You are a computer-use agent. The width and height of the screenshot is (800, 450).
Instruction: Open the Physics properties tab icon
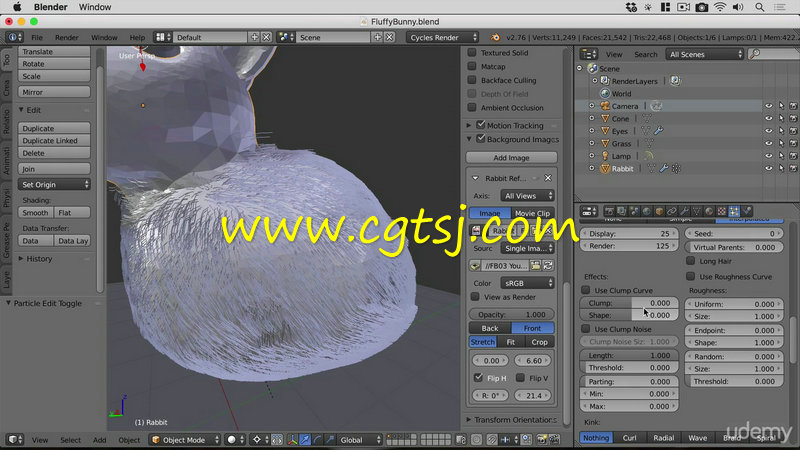746,211
